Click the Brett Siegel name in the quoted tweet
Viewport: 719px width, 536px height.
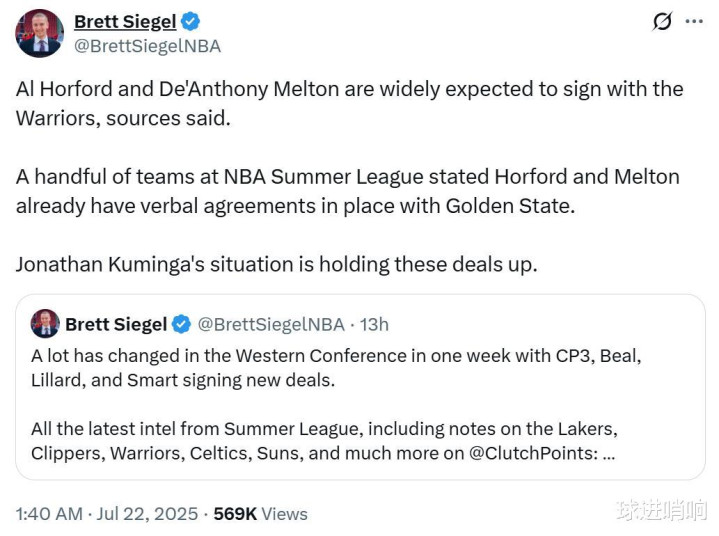pos(116,324)
